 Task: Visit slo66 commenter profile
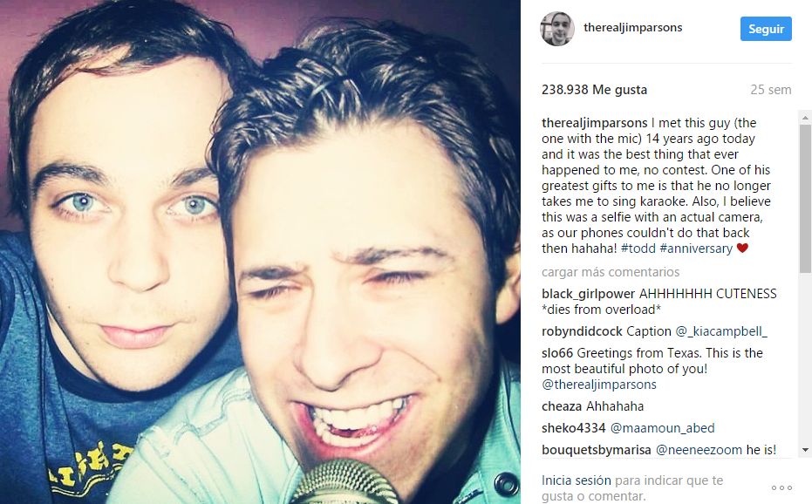(x=557, y=353)
